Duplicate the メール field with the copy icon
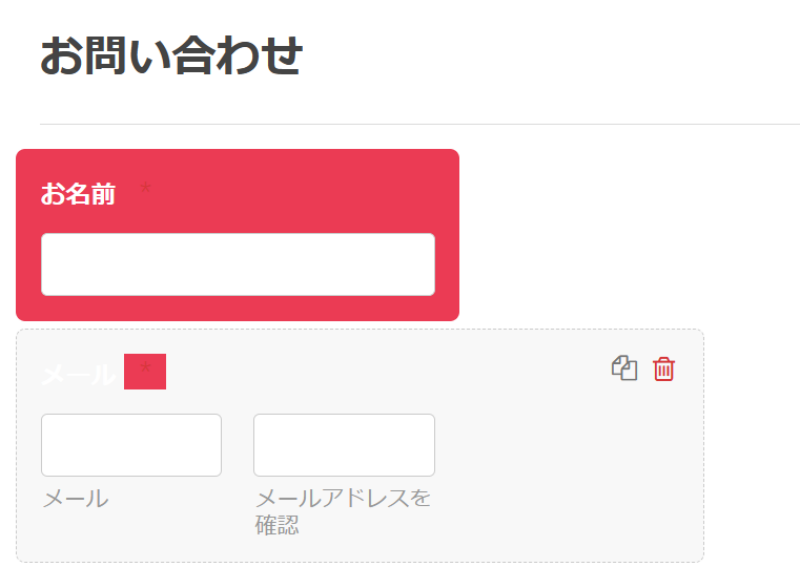 [624, 368]
